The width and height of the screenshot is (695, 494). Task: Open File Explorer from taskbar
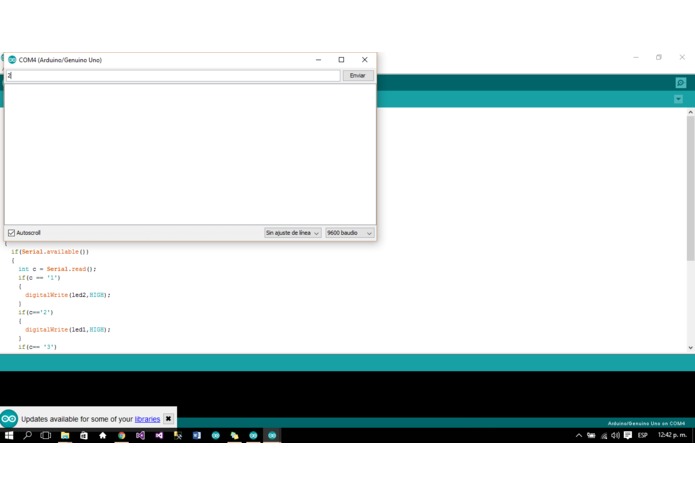[x=65, y=436]
